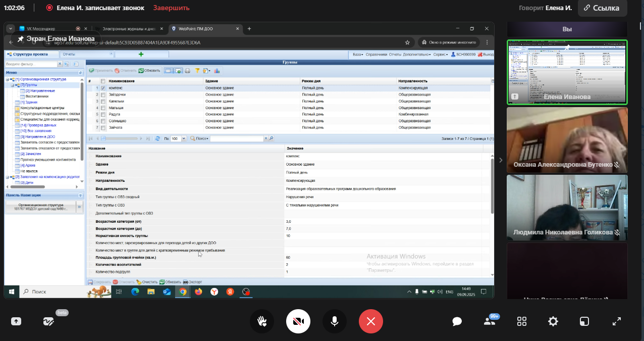Image resolution: width=644 pixels, height=341 pixels.
Task: Start screen sharing
Action: click(x=16, y=321)
